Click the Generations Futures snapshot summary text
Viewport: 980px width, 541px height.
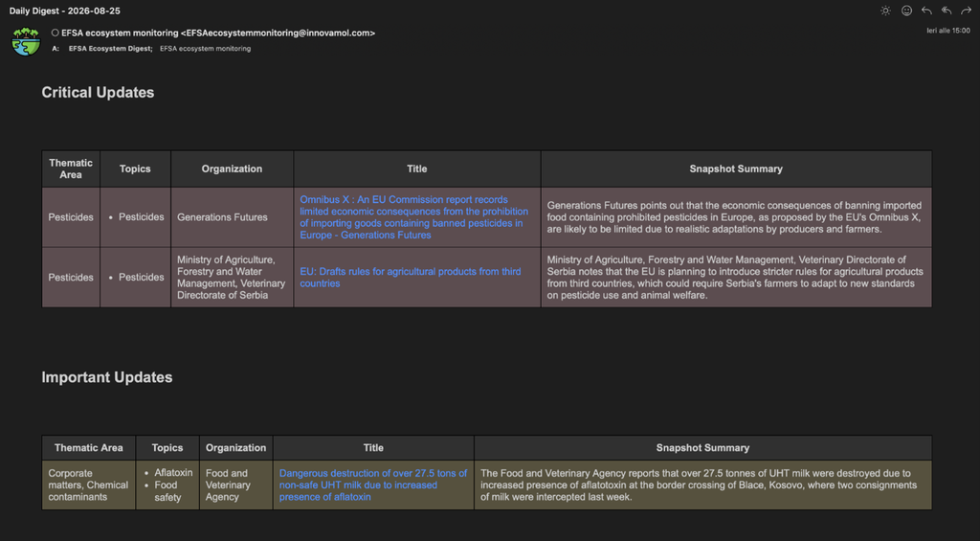[x=734, y=217]
